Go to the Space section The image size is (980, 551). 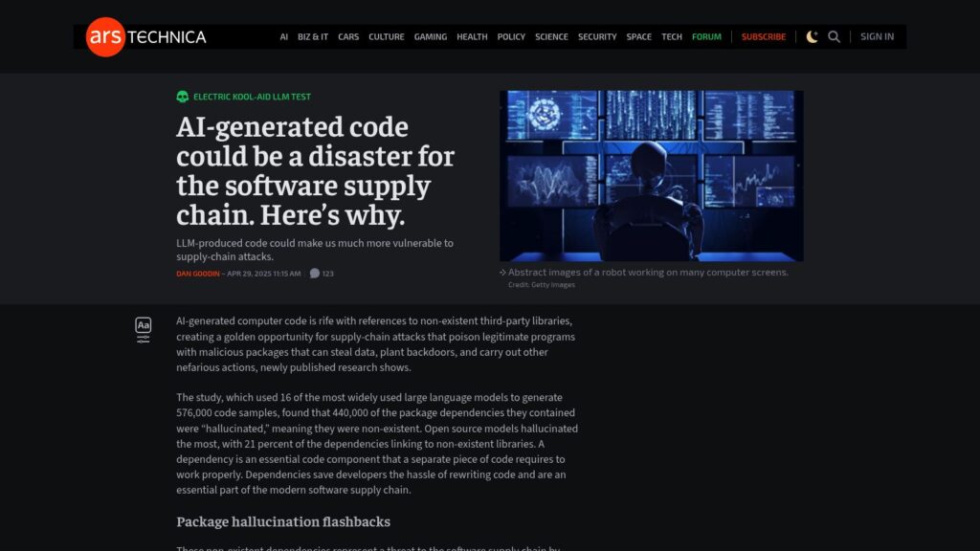pyautogui.click(x=638, y=37)
